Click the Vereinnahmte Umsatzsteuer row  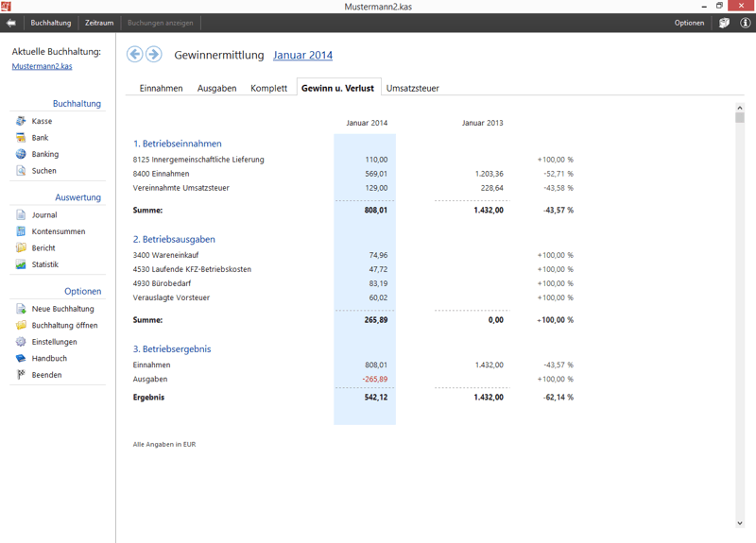(353, 187)
